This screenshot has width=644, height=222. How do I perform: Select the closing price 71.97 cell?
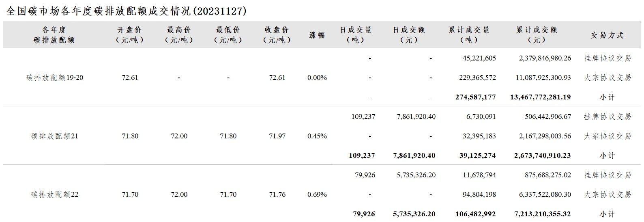pyautogui.click(x=277, y=136)
